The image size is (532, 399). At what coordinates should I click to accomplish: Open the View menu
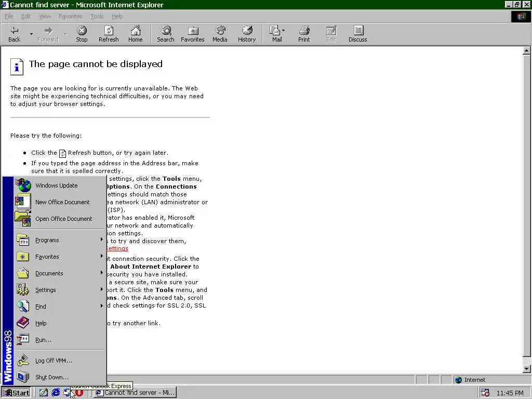pos(45,16)
